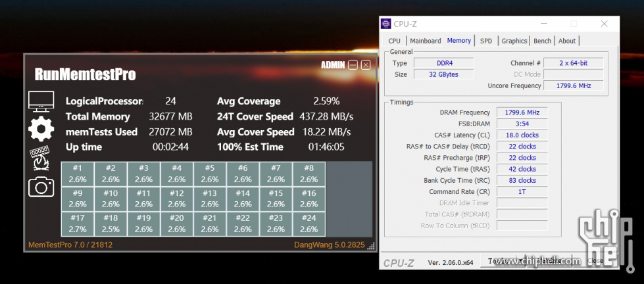Select the Memory tab
Image resolution: width=644 pixels, height=284 pixels.
point(458,40)
